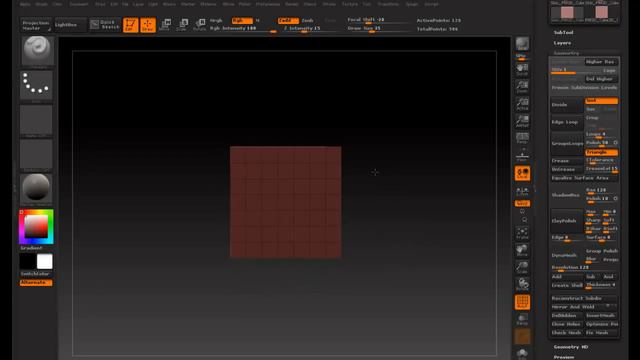The width and height of the screenshot is (640, 360).
Task: Toggle the Alternate button
Action: [36, 282]
